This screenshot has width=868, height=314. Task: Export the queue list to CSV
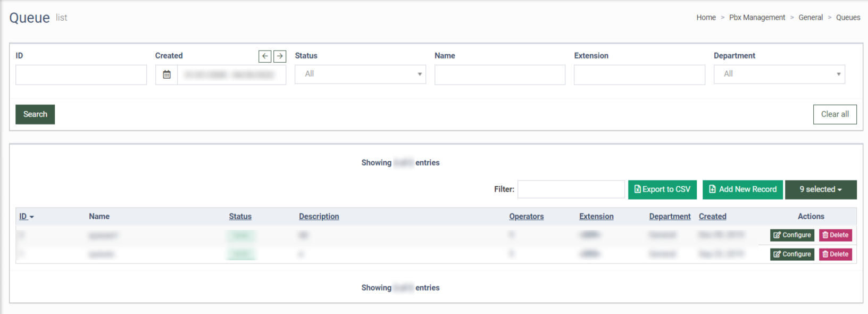[662, 189]
